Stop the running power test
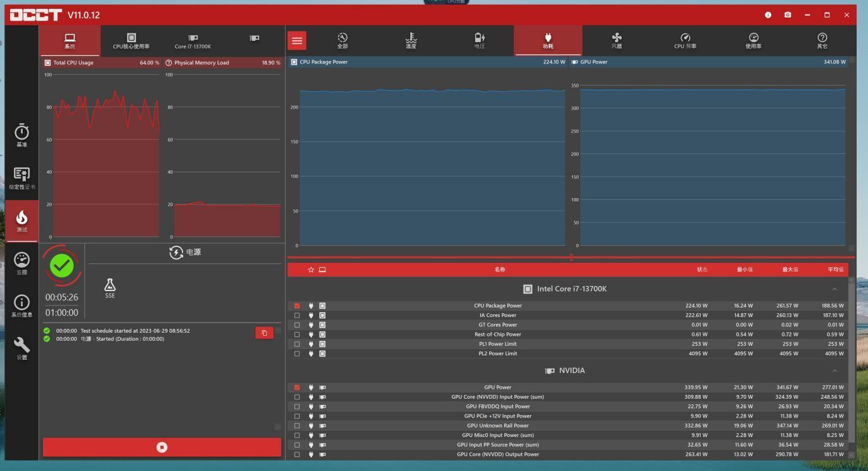This screenshot has height=471, width=868. 162,447
